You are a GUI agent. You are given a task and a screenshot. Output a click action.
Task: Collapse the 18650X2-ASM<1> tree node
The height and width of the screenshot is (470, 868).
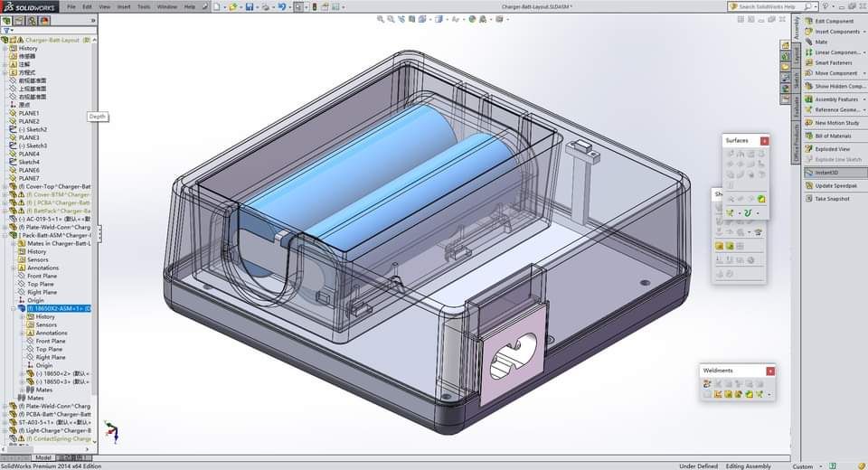pos(14,308)
